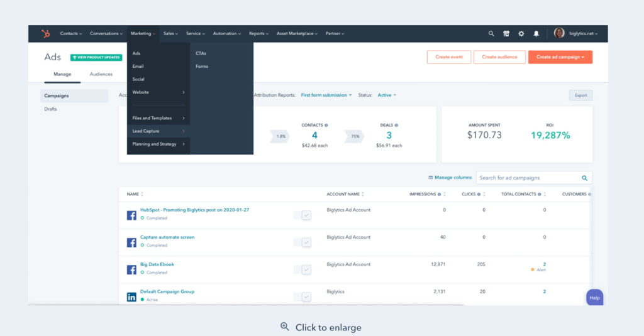Open the Help chat bubble
This screenshot has width=644, height=336.
pos(594,298)
